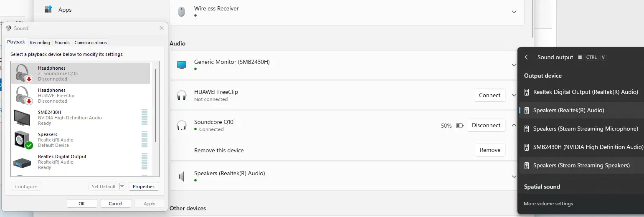Viewport: 644px width, 217px height.
Task: Click the playback device list scrollbar
Action: [155, 105]
